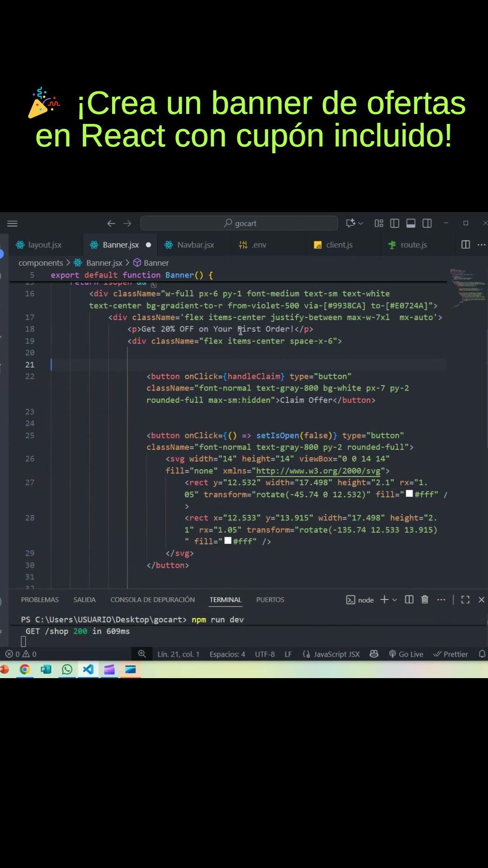Image resolution: width=488 pixels, height=868 pixels.
Task: Switch to the layout.jsx tab
Action: coord(45,245)
